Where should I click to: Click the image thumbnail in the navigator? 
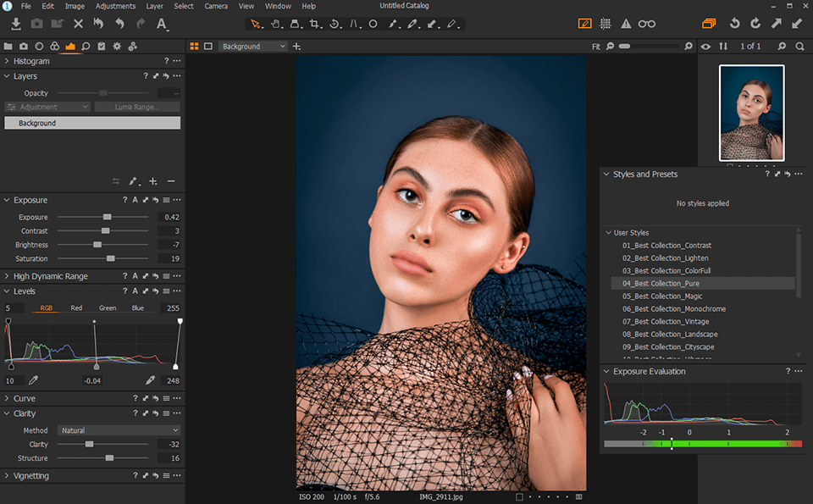pos(752,113)
